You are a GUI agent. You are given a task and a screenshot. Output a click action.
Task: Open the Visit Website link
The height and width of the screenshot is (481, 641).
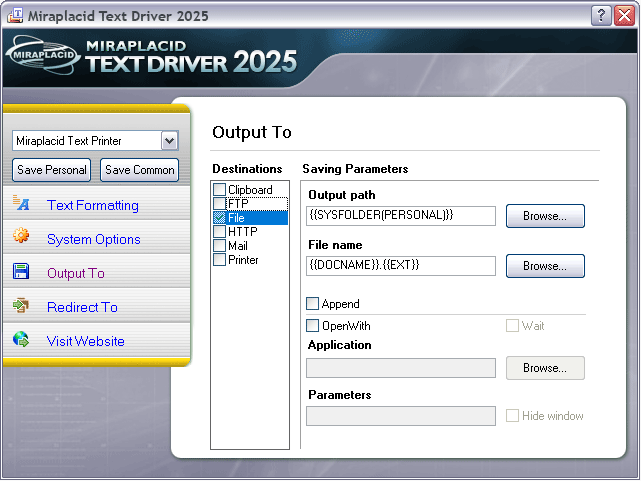[85, 341]
